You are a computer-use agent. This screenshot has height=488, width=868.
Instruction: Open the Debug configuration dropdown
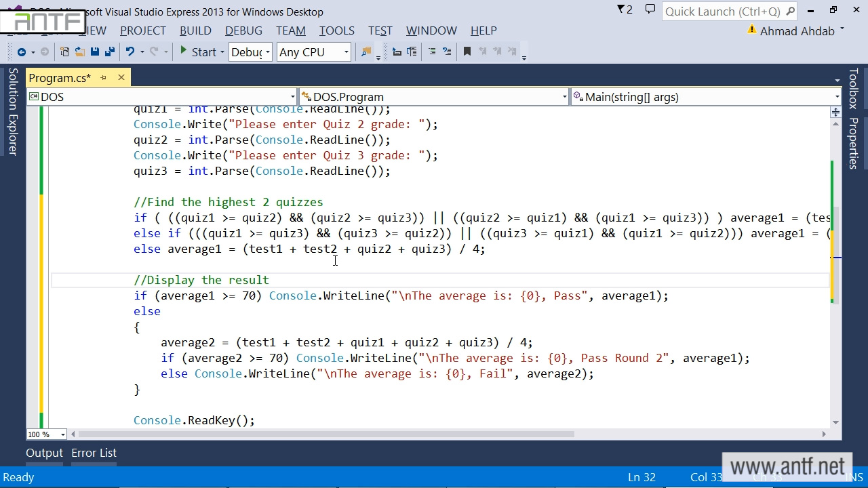250,52
